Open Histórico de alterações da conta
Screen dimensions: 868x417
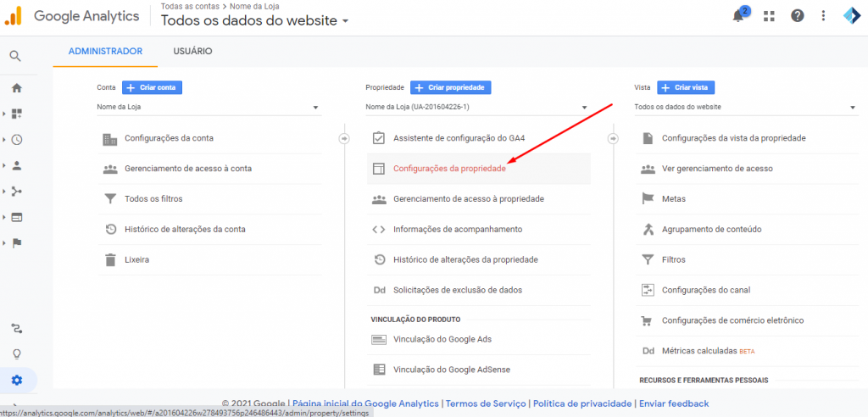pos(210,229)
